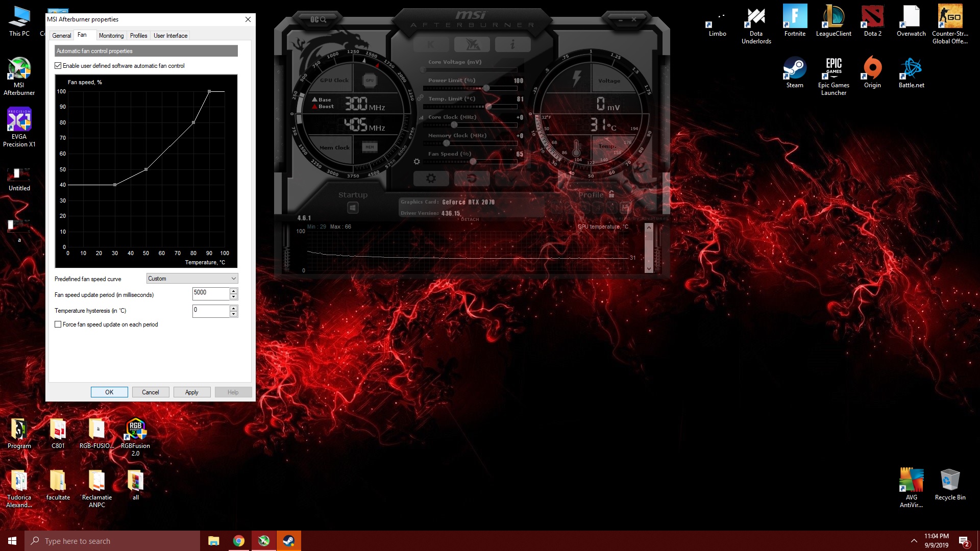Click the temperature hysteresis input field
This screenshot has width=980, height=551.
coord(211,311)
